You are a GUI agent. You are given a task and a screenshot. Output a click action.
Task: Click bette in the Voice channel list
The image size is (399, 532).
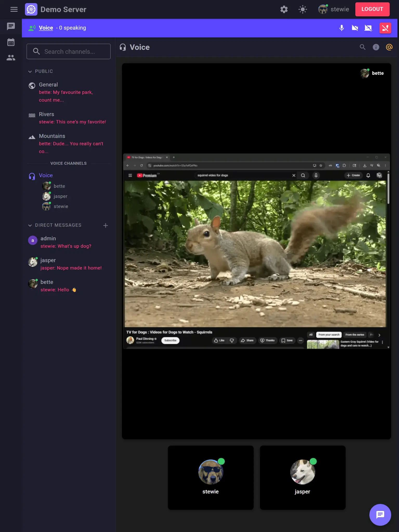(x=54, y=186)
